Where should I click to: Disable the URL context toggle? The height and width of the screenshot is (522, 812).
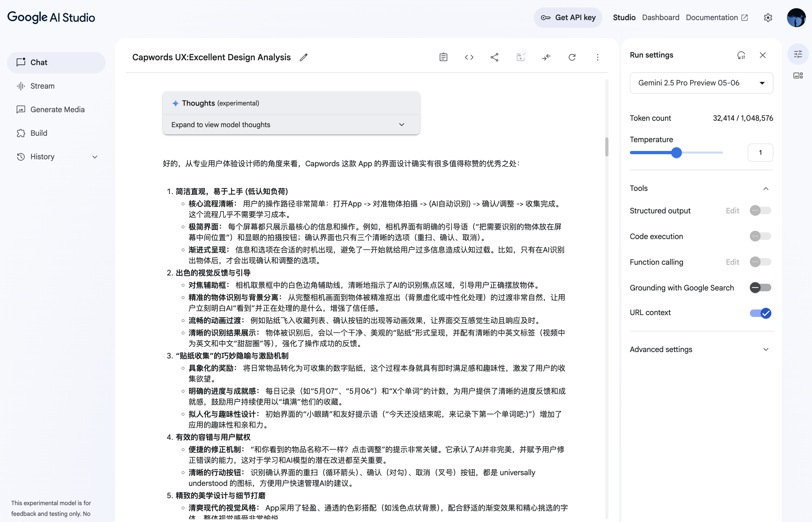coord(760,313)
